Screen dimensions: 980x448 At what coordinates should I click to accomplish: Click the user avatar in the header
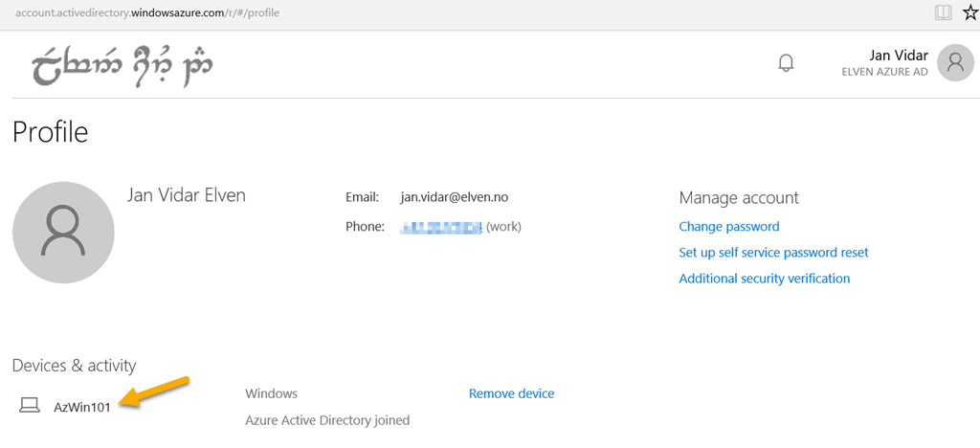pyautogui.click(x=955, y=62)
